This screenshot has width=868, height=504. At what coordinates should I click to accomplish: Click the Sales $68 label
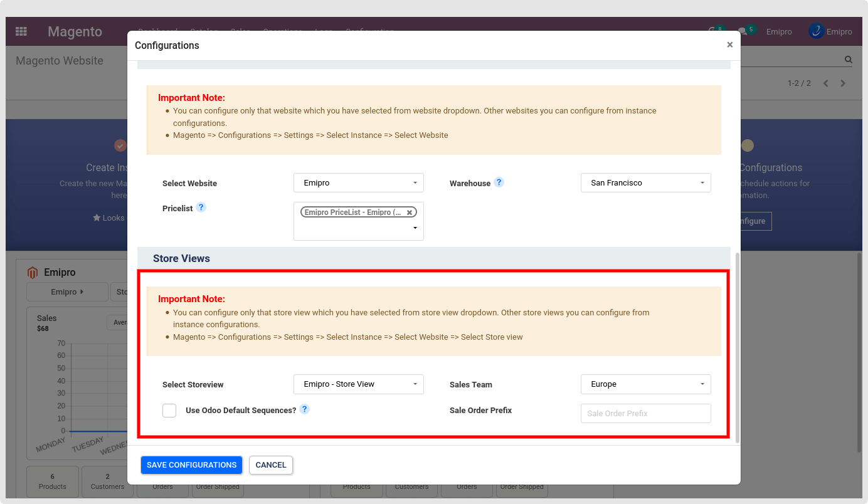point(46,323)
